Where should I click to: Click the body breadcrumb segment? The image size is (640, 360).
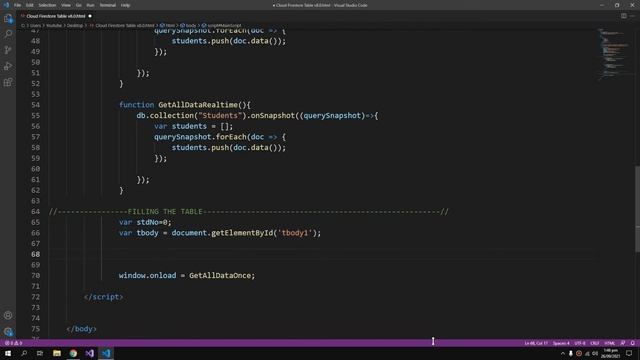(189, 25)
